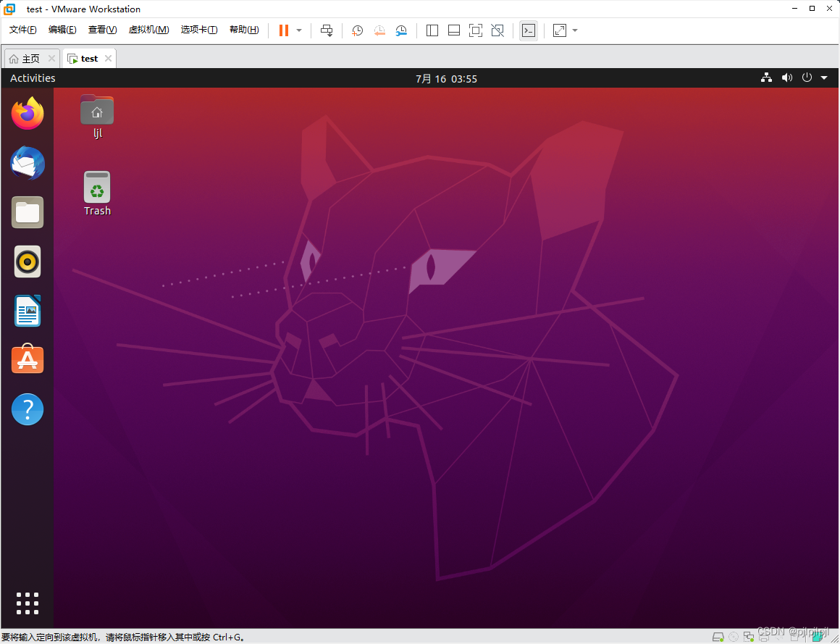Open the 虚拟机(M) menu

(x=149, y=30)
